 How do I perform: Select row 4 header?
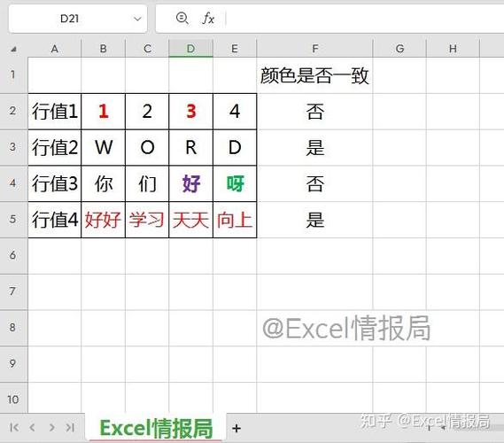[13, 183]
